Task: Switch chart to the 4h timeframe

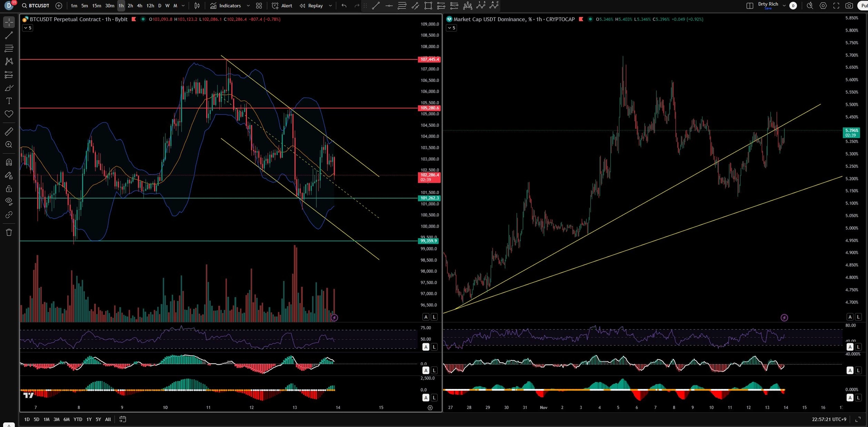Action: 140,6
